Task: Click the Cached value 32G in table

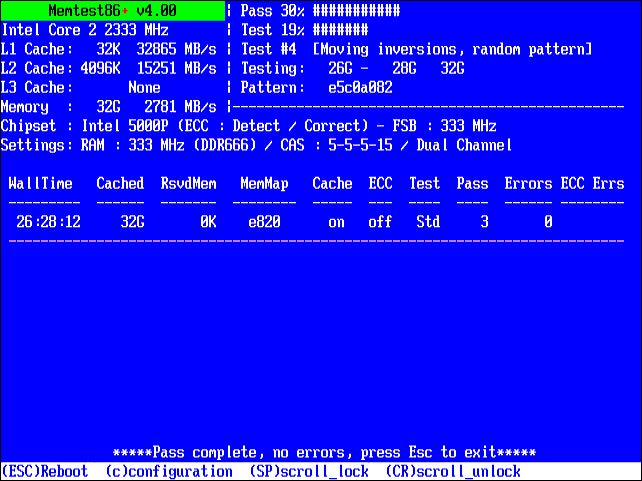Action: pyautogui.click(x=132, y=222)
